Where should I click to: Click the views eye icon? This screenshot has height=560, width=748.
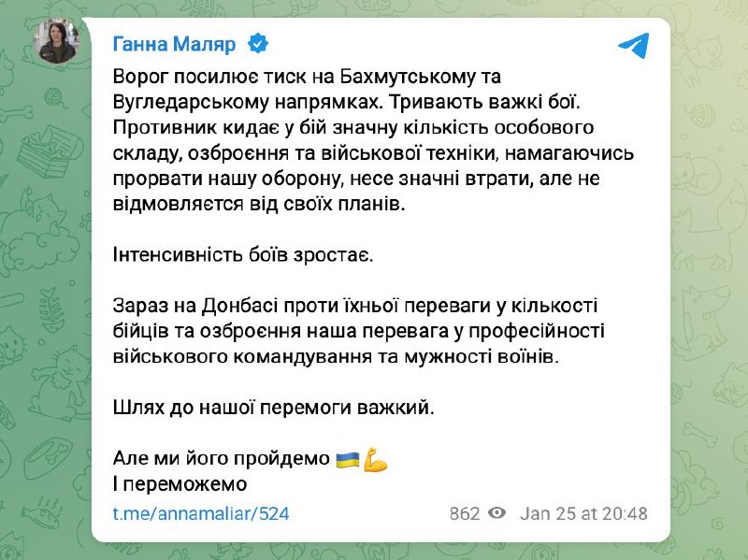tap(497, 513)
